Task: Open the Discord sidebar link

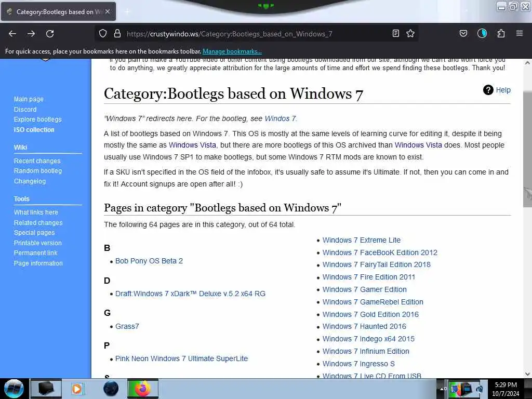Action: tap(25, 109)
